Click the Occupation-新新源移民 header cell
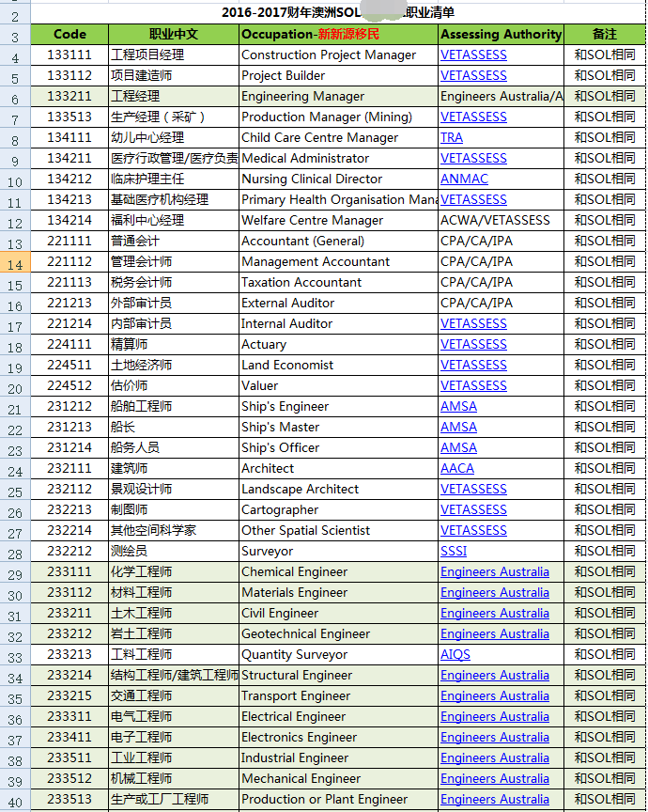 [338, 35]
